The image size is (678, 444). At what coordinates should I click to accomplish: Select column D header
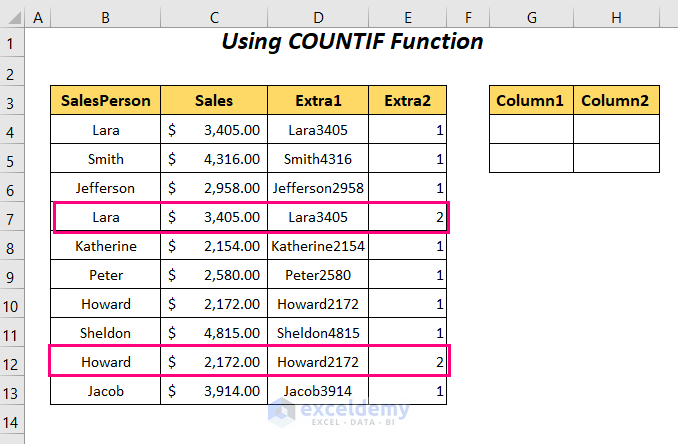[x=318, y=18]
